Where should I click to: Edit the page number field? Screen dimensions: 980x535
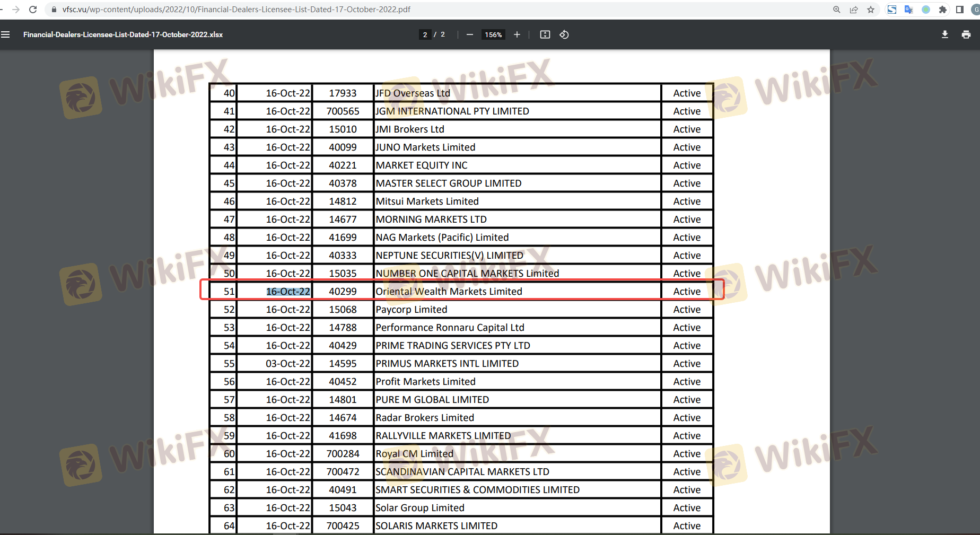tap(425, 34)
